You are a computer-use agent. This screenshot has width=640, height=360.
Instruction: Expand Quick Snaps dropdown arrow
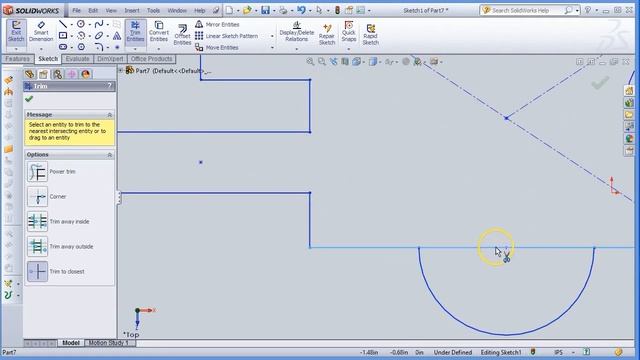click(x=349, y=49)
